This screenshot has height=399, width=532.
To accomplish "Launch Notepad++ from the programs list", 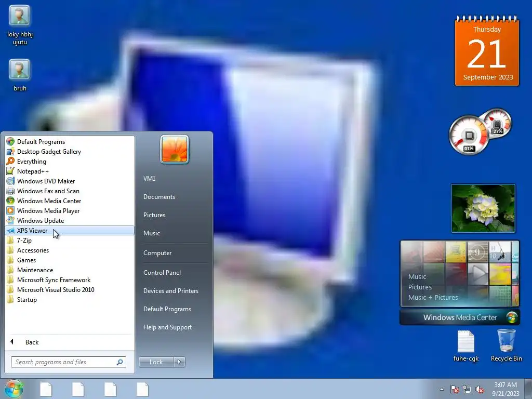I will coord(70,171).
